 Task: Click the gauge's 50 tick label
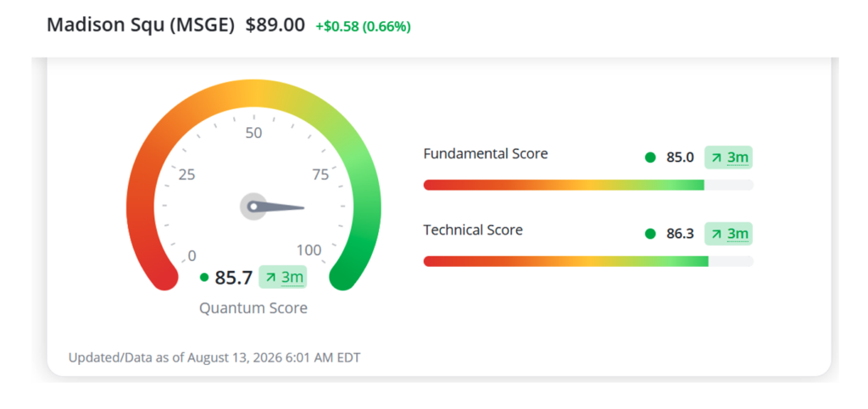[253, 133]
